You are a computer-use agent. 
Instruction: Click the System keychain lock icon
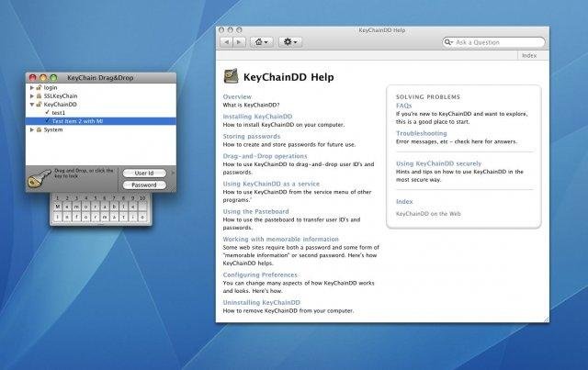coord(39,129)
